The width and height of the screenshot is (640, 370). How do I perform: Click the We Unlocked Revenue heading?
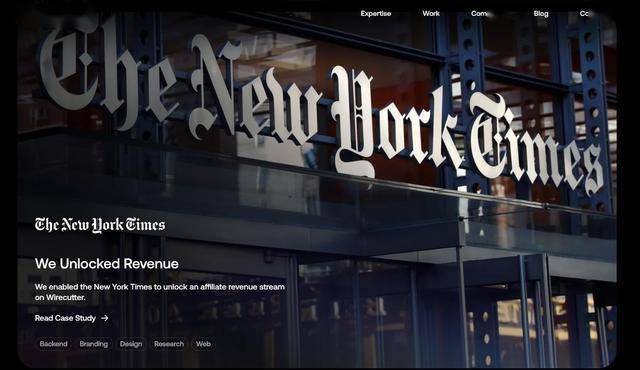[107, 264]
